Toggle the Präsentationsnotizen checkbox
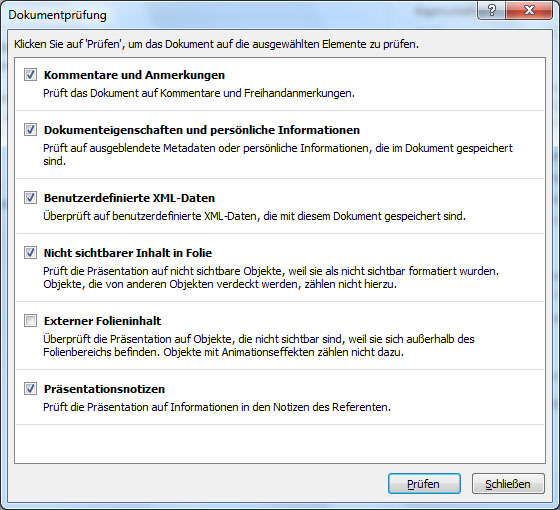This screenshot has height=510, width=560. (x=30, y=388)
